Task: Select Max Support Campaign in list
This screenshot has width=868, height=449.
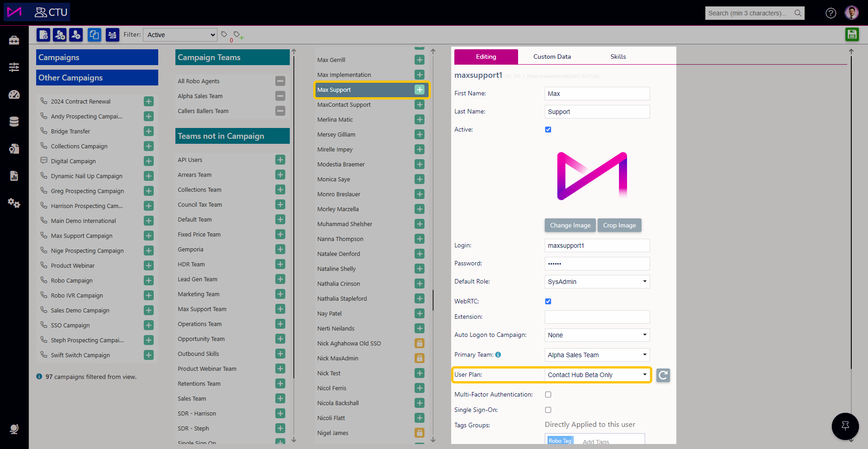Action: pos(81,236)
